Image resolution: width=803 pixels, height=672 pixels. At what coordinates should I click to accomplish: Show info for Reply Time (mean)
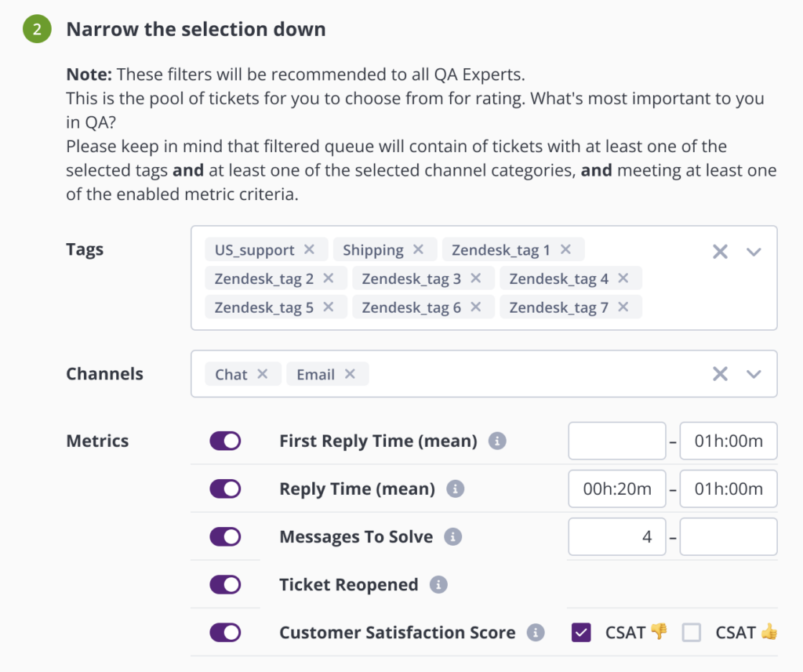click(x=455, y=489)
